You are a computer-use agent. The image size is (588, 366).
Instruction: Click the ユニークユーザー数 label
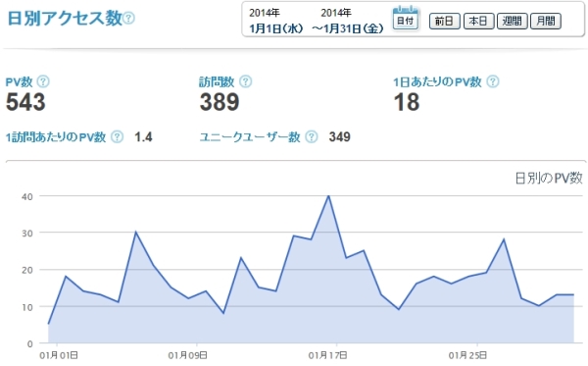pos(250,137)
